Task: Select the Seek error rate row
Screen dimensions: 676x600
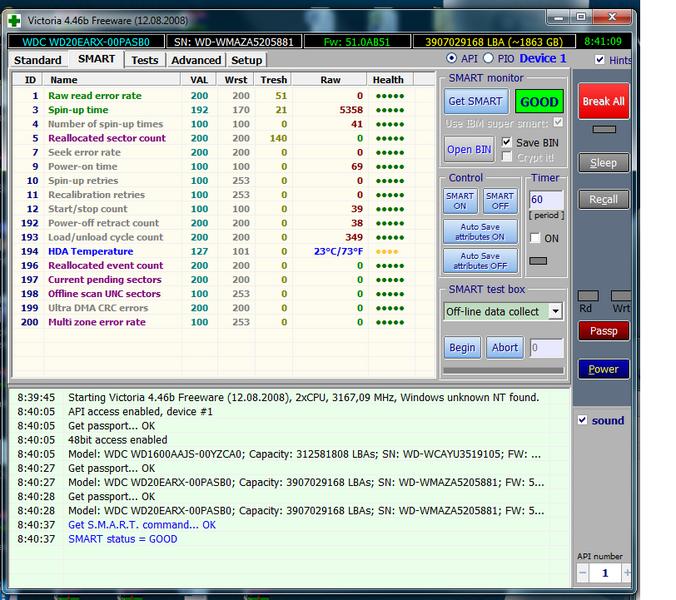Action: pos(223,152)
